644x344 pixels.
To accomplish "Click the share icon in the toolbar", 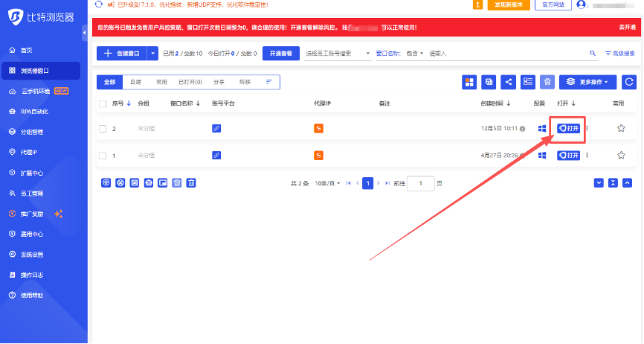I will (509, 82).
